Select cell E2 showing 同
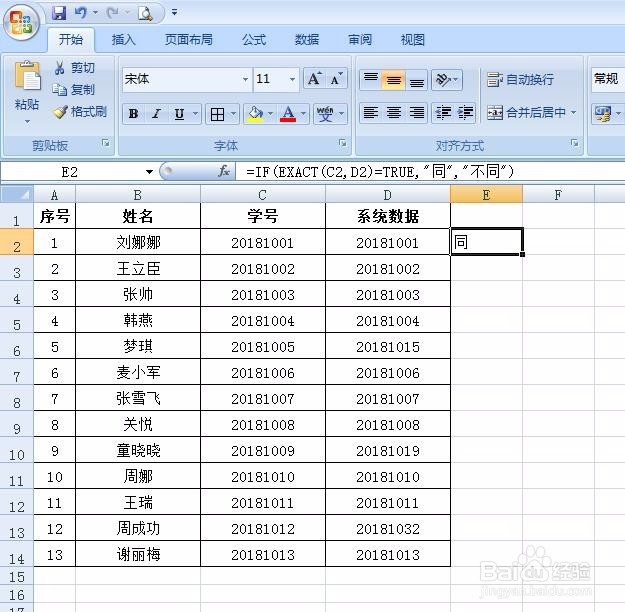Viewport: 625px width, 612px height. point(486,242)
